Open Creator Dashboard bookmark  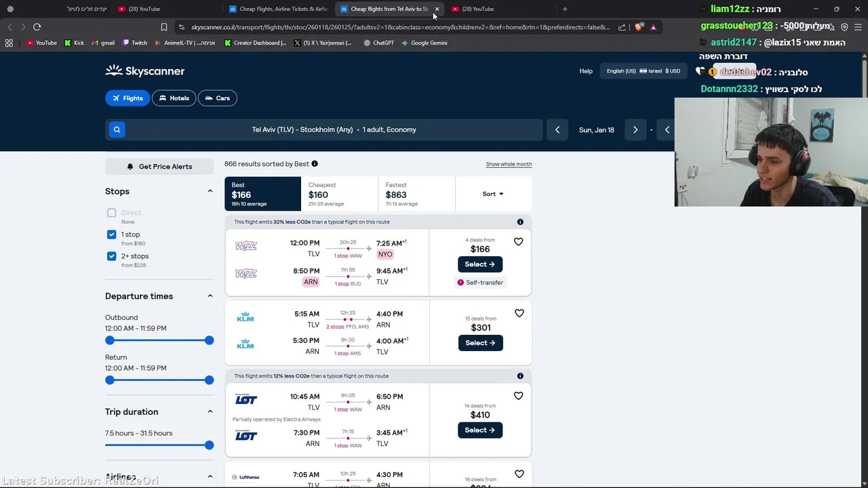pyautogui.click(x=256, y=43)
